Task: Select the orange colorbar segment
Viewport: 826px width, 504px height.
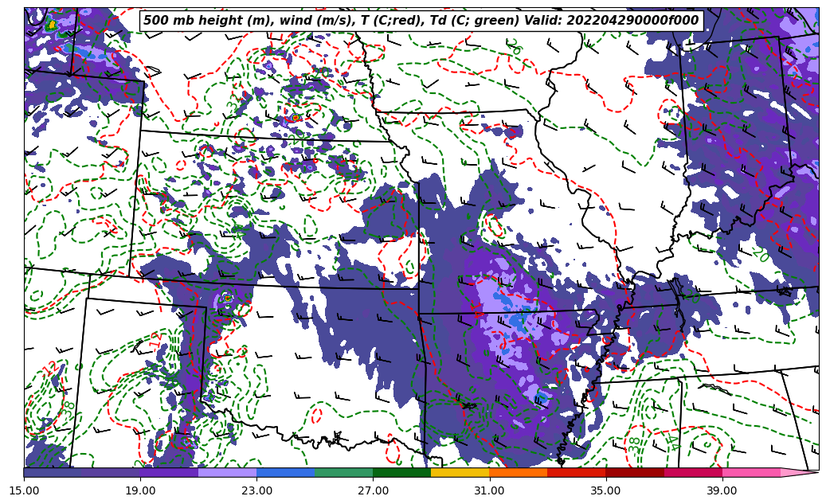Action: click(518, 472)
